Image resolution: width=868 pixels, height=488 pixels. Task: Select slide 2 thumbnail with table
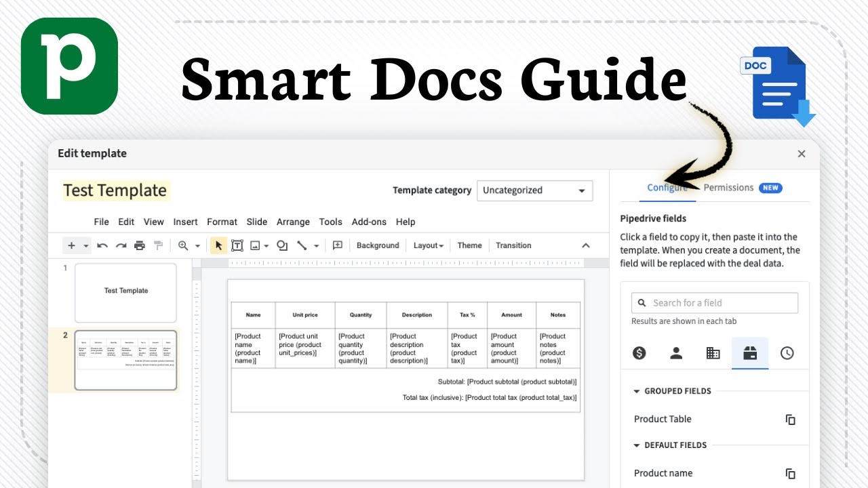pos(125,361)
